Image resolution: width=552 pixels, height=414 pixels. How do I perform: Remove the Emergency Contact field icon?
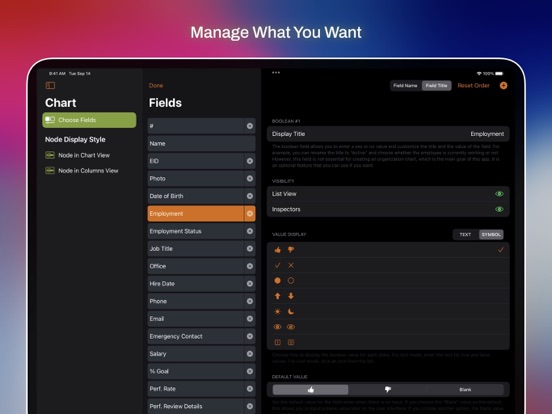(x=250, y=336)
